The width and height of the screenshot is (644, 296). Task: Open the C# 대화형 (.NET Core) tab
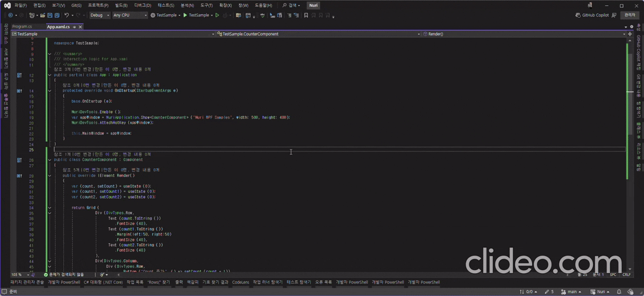pyautogui.click(x=103, y=283)
